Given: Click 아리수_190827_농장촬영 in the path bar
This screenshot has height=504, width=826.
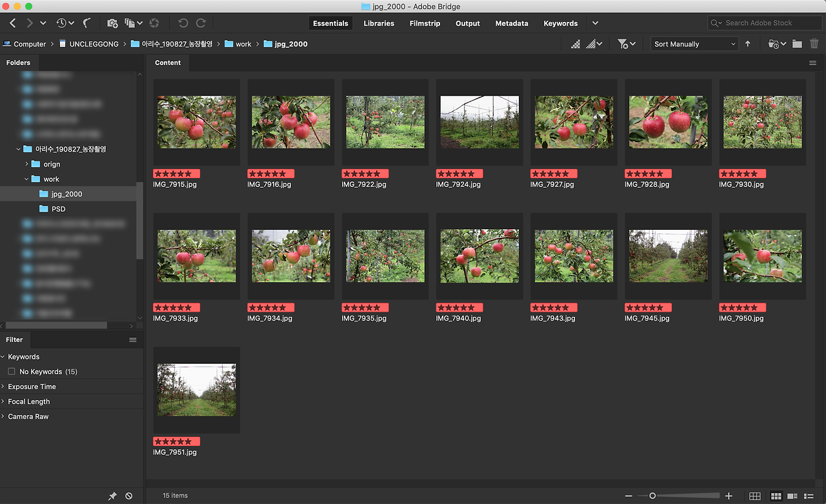Looking at the screenshot, I should [x=172, y=44].
